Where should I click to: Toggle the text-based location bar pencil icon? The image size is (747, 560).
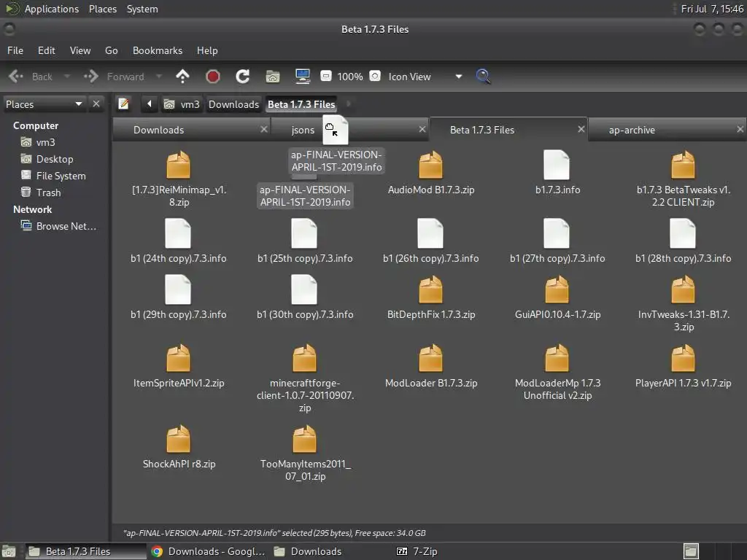(123, 104)
